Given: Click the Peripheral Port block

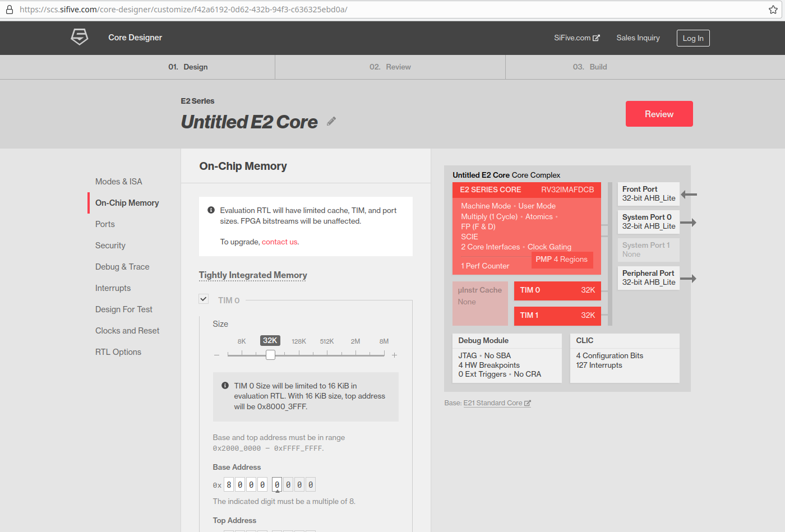Looking at the screenshot, I should point(649,278).
